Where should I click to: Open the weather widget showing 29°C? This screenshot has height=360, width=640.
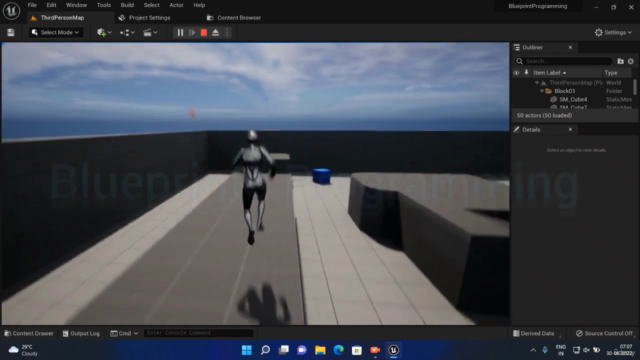(x=24, y=350)
